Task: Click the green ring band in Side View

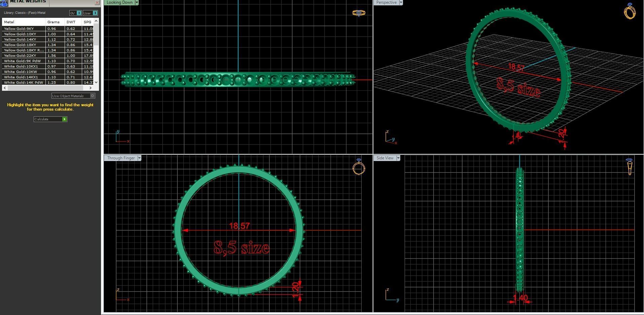Action: (520, 229)
